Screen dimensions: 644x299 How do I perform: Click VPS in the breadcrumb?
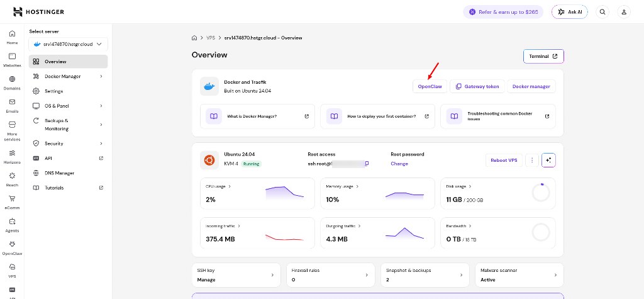click(x=211, y=38)
